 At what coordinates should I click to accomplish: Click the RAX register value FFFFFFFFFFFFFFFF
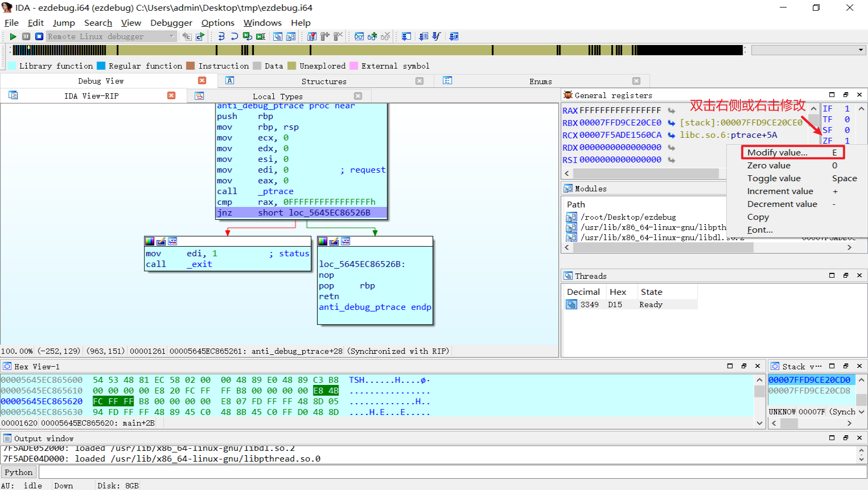tap(620, 110)
